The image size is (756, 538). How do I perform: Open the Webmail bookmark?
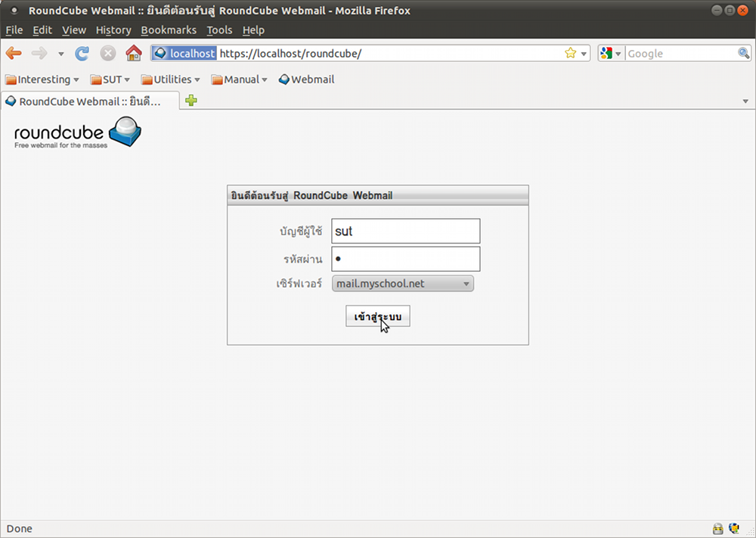pyautogui.click(x=307, y=79)
